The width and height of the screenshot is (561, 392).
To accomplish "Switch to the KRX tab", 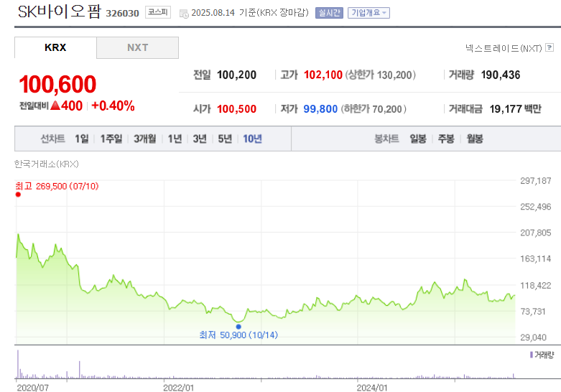I will pyautogui.click(x=55, y=47).
